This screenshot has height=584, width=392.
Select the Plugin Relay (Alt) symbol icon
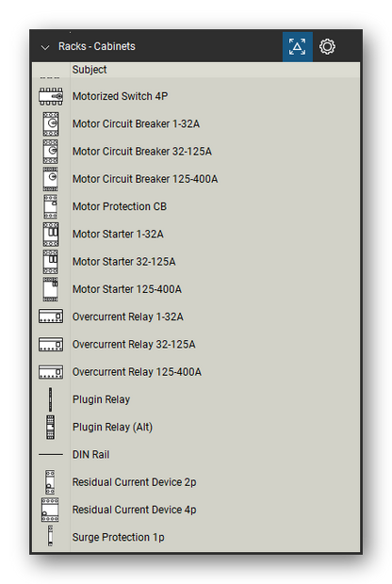51,428
